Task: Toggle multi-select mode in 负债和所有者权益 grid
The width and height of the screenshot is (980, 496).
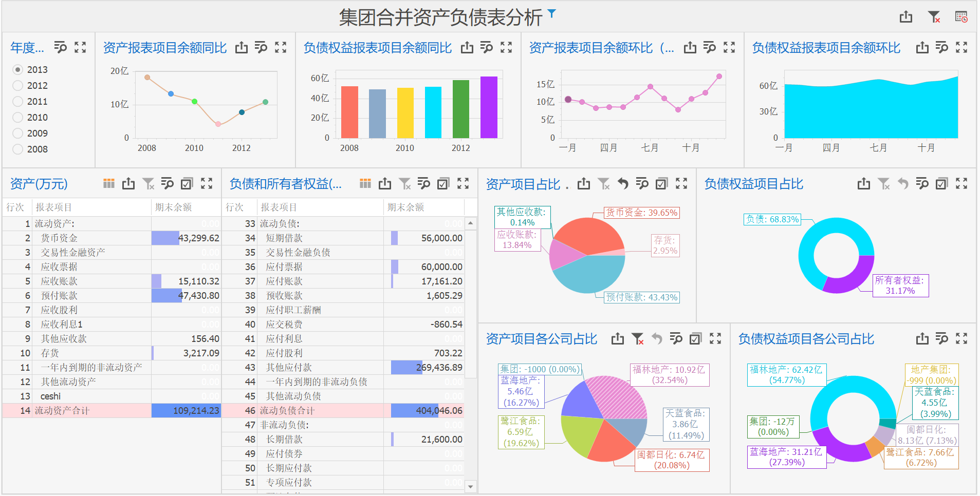Action: point(443,183)
